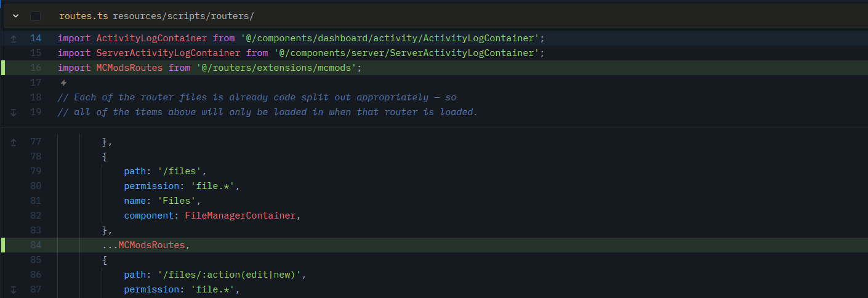Check the routes.ts file checkbox
The height and width of the screenshot is (298, 868).
[x=36, y=16]
